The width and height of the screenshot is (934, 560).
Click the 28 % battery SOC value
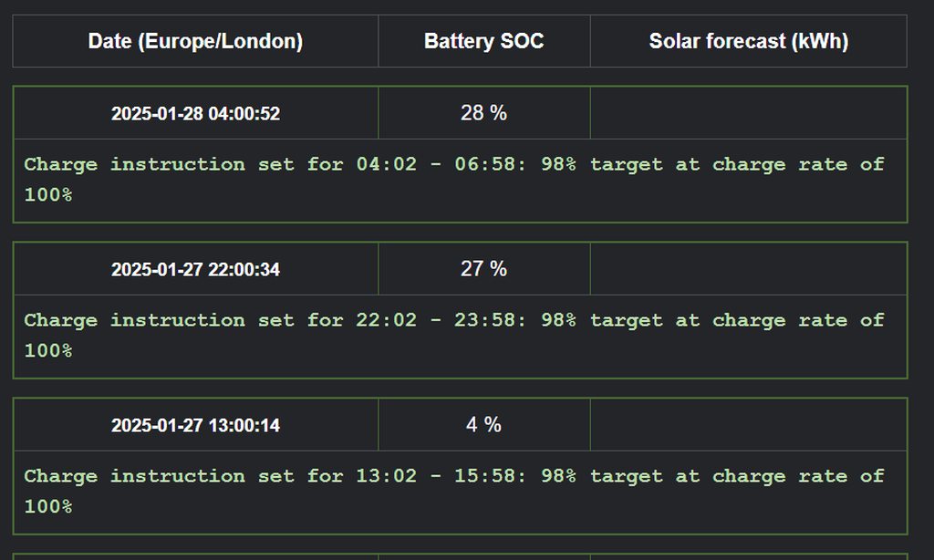click(x=483, y=113)
